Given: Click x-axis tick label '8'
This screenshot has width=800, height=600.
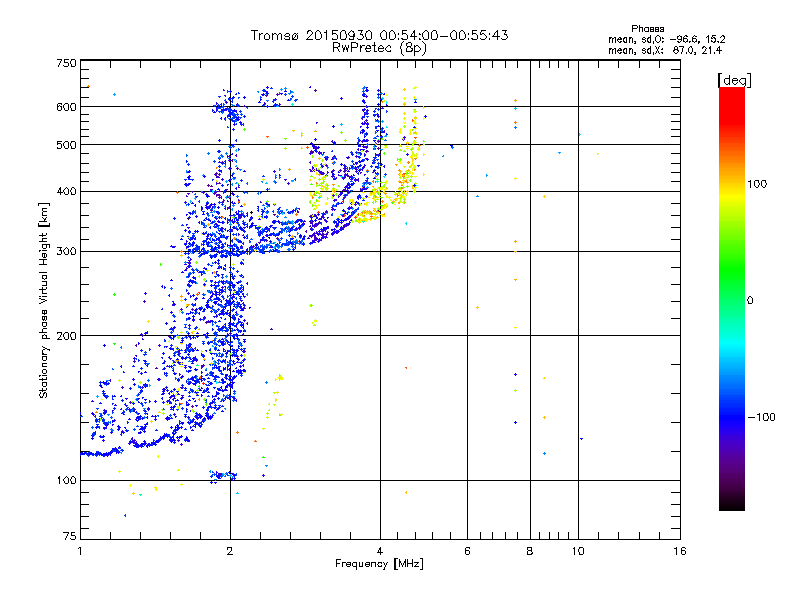Looking at the screenshot, I should pyautogui.click(x=530, y=551).
